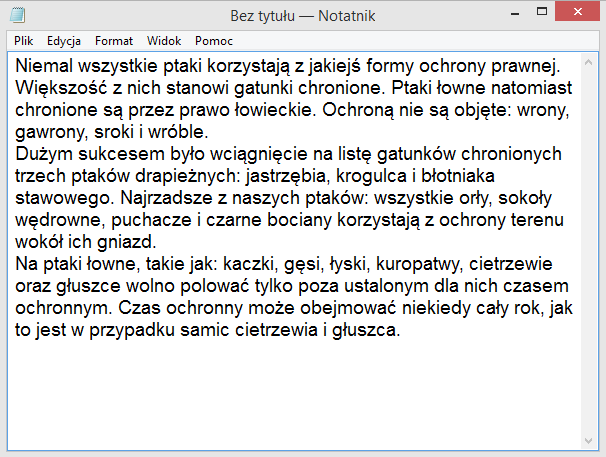Click the word 'kuropatwy'
Viewport: 606px width, 457px height.
(x=419, y=264)
